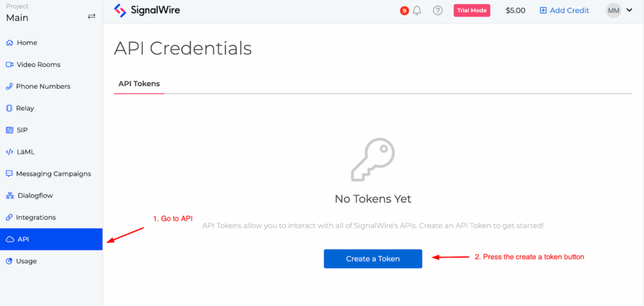Click the Messaging Campaigns chat icon
Viewport: 644px width, 306px height.
(x=9, y=174)
